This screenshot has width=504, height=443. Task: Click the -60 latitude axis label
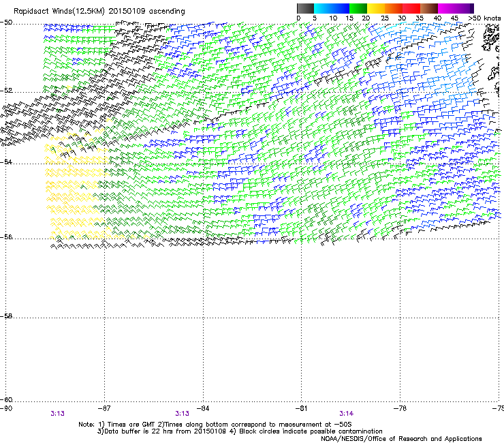pos(6,399)
